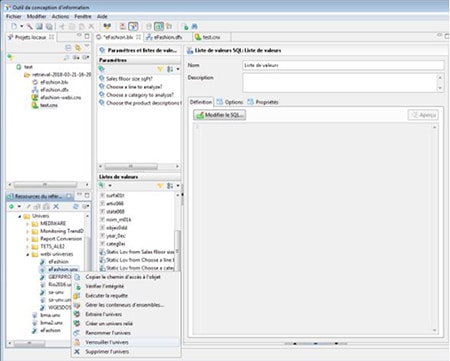Collapse the Univers folder
Image resolution: width=450 pixels, height=361 pixels.
[x=19, y=216]
